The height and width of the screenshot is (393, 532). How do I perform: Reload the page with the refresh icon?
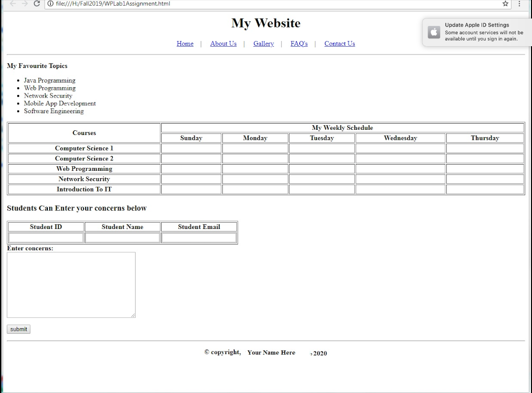(37, 4)
